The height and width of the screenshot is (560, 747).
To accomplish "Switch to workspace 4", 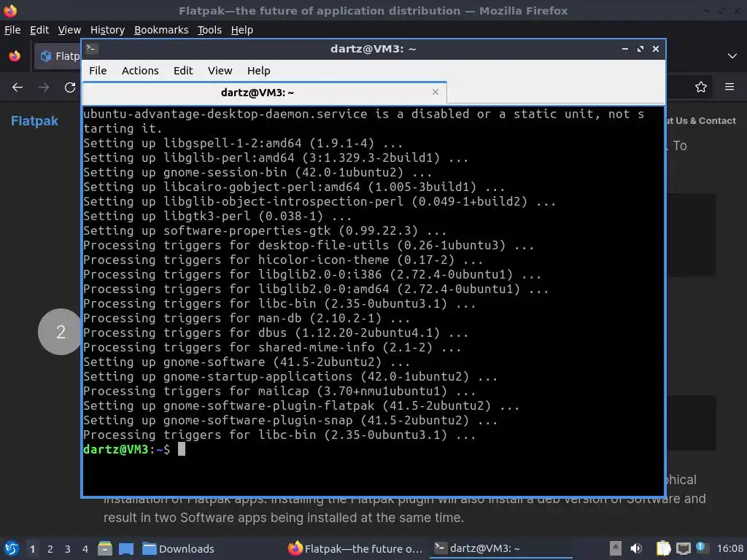I will point(85,549).
